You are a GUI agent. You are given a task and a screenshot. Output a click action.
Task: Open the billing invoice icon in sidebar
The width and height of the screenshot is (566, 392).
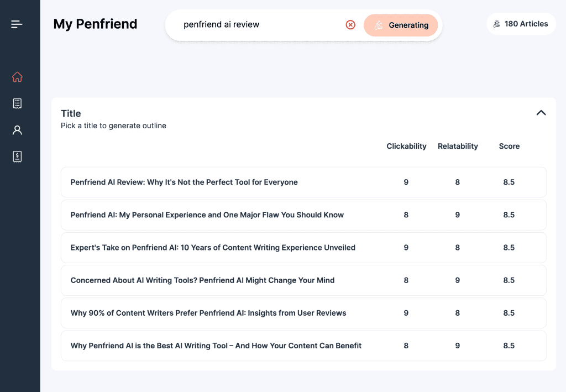(17, 156)
